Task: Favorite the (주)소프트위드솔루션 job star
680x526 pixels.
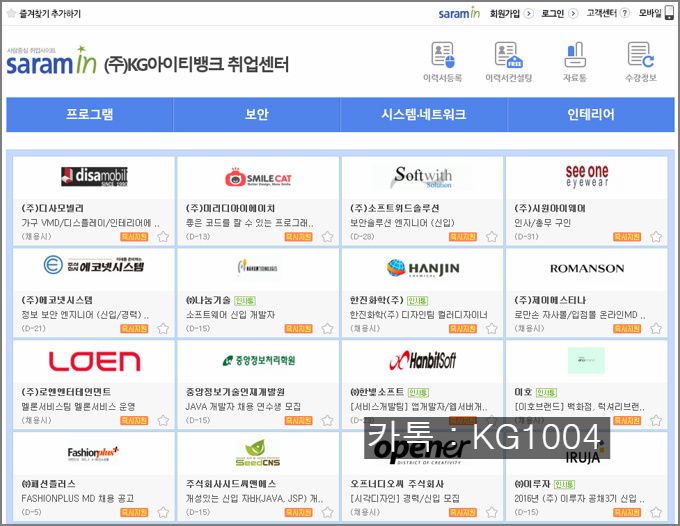Action: tap(491, 237)
